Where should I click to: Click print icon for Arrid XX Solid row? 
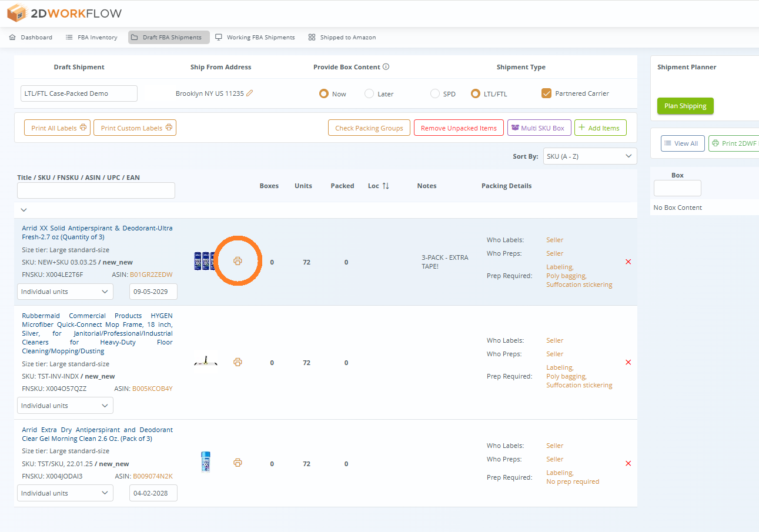tap(238, 262)
